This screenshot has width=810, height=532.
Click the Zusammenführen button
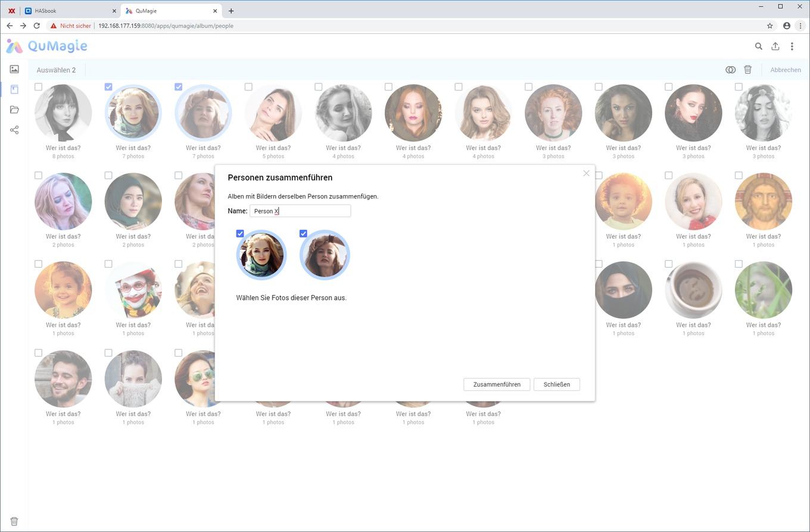pos(497,384)
